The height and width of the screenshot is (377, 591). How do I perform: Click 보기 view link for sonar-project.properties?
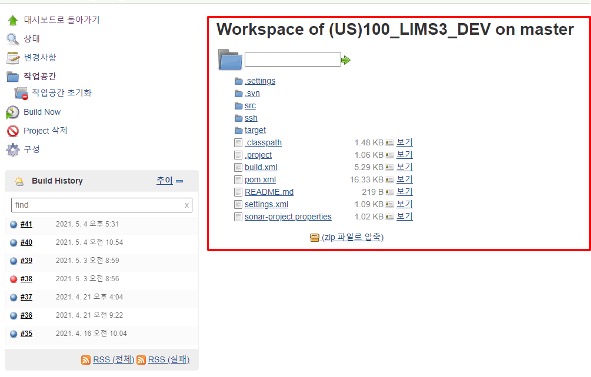404,216
